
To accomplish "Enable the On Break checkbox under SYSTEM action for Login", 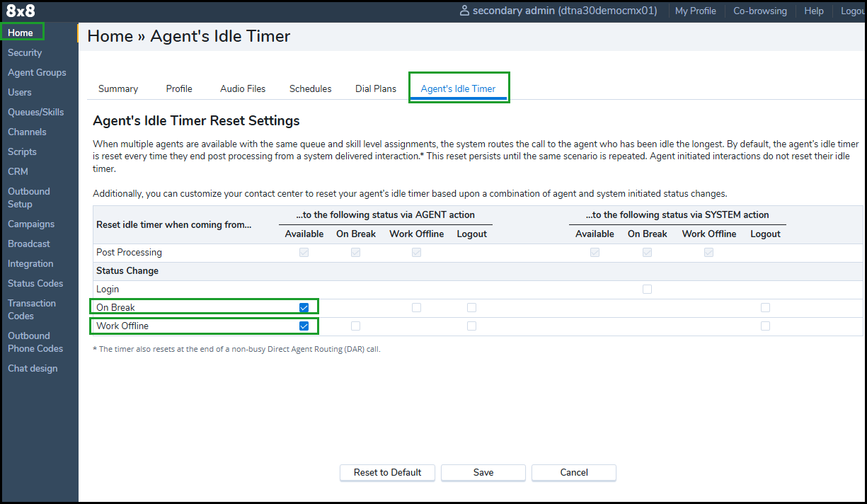I will tap(647, 289).
